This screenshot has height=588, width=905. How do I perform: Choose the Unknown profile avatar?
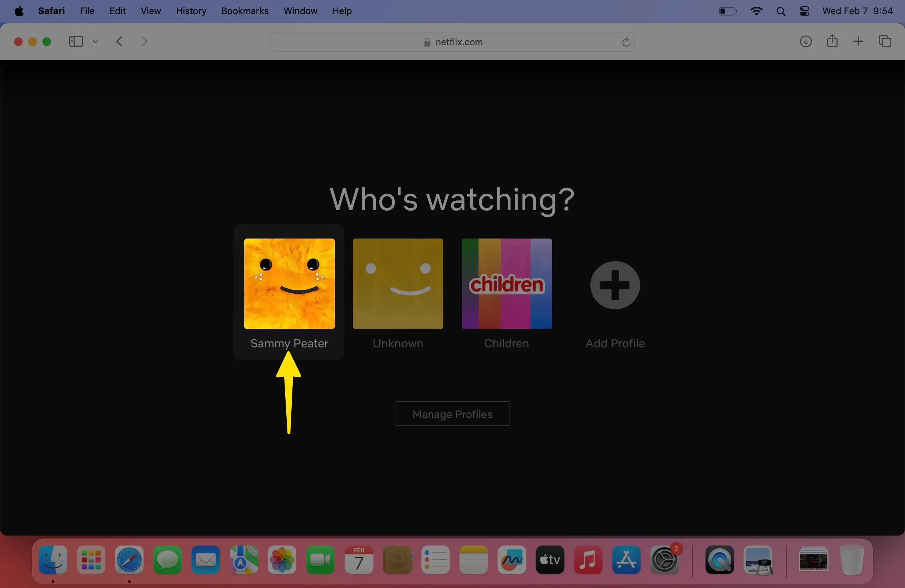(398, 283)
